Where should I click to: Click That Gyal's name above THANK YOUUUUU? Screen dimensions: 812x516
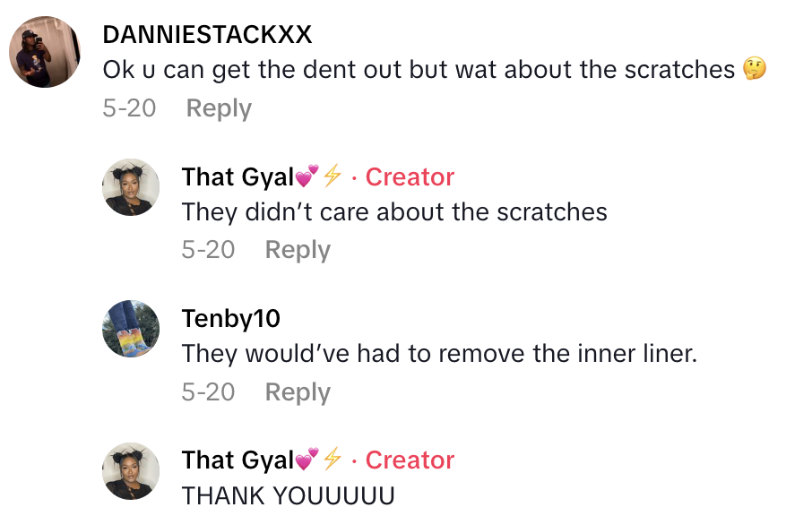click(238, 460)
